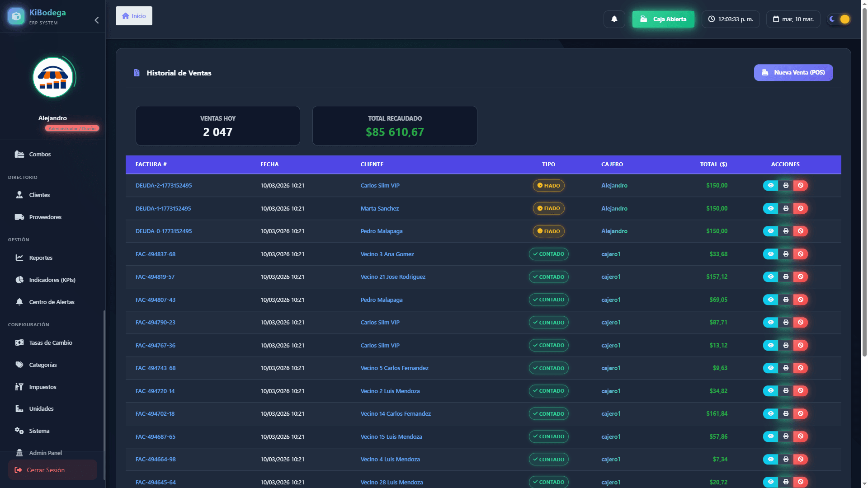The image size is (868, 488).
Task: Click the Inicio home tab
Action: [x=134, y=16]
